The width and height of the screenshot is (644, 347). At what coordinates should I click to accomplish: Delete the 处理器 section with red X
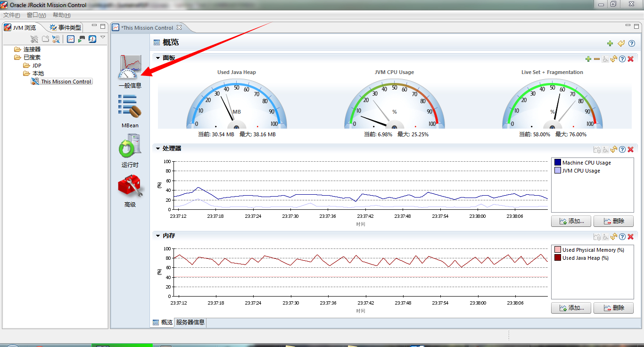(x=631, y=149)
